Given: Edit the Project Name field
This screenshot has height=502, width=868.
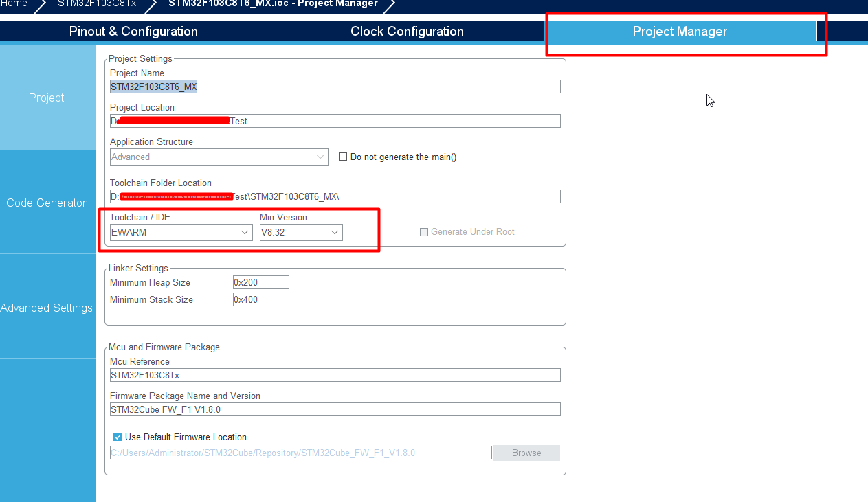Looking at the screenshot, I should 335,87.
